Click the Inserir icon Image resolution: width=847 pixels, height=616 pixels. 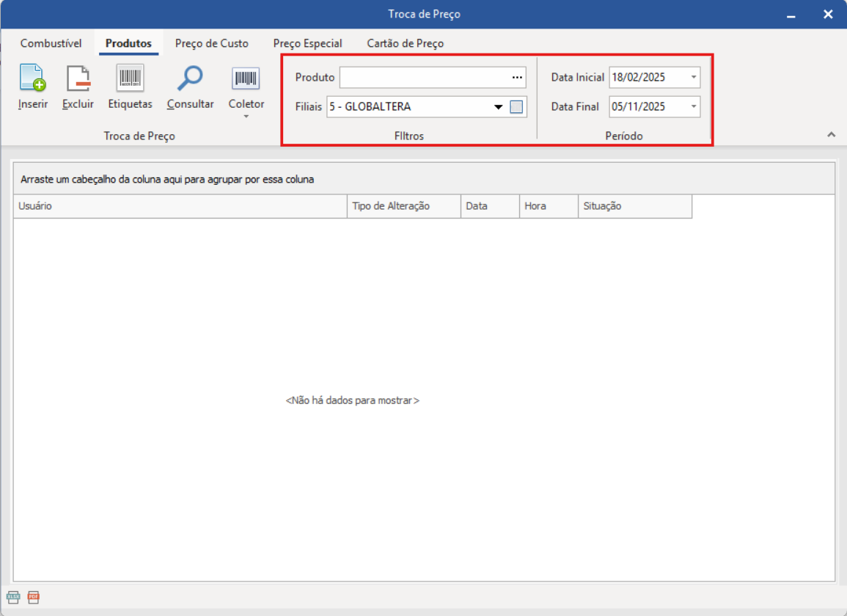point(32,78)
